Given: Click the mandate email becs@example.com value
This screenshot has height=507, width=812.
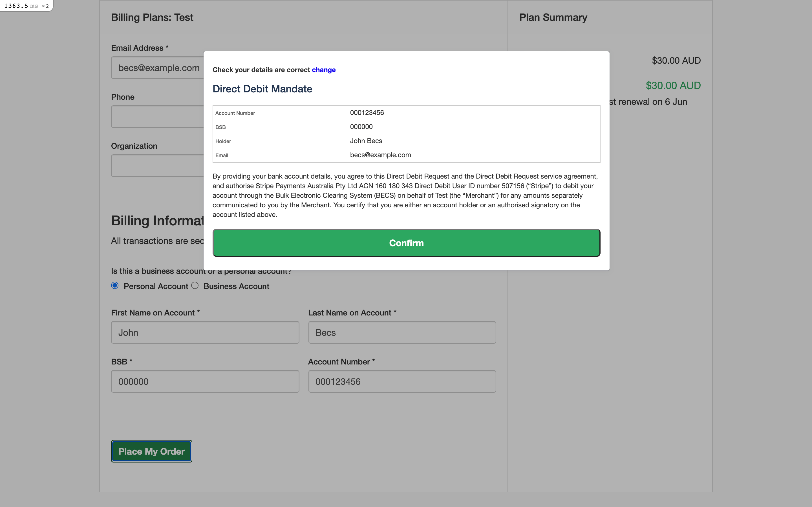Looking at the screenshot, I should [380, 155].
